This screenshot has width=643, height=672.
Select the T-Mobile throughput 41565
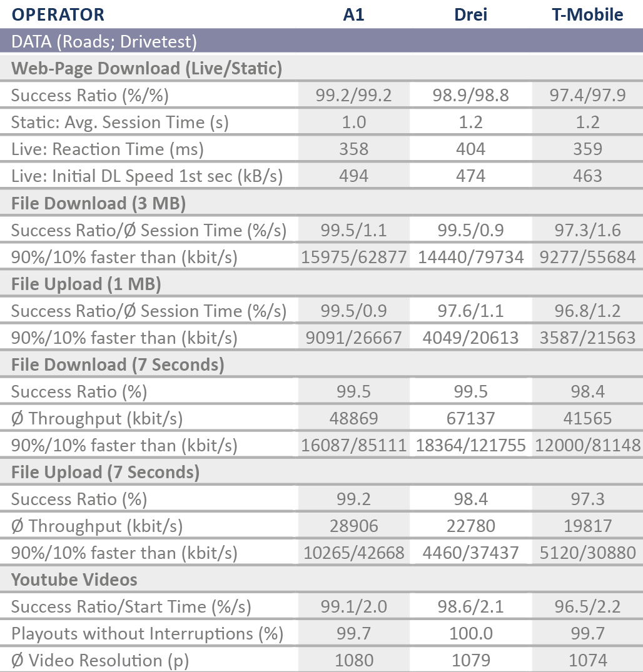pyautogui.click(x=588, y=419)
